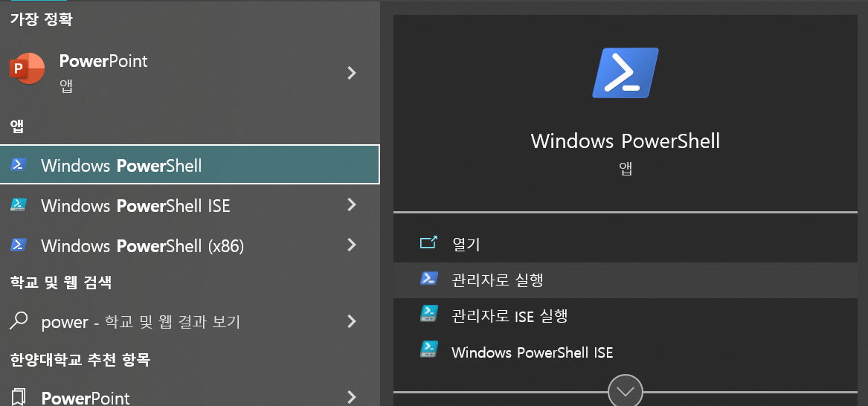Click icon next to Windows PowerShell (x86)
This screenshot has height=406, width=868.
[19, 245]
